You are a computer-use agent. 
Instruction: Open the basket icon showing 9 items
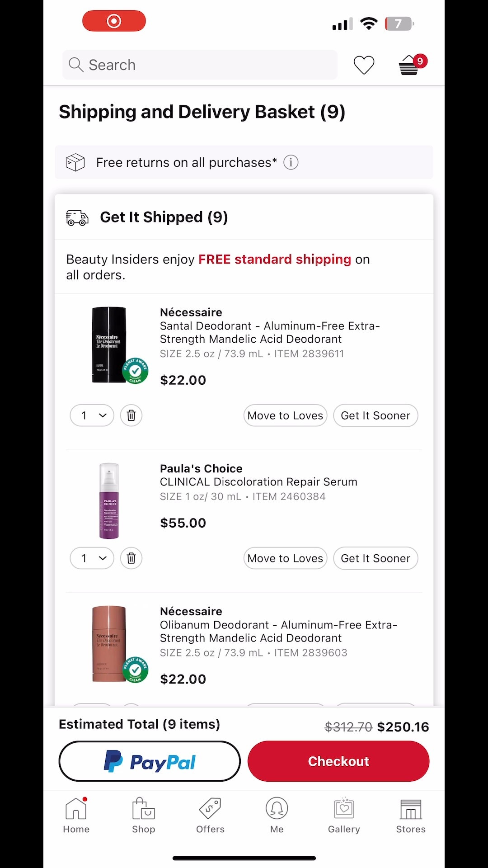click(x=409, y=66)
